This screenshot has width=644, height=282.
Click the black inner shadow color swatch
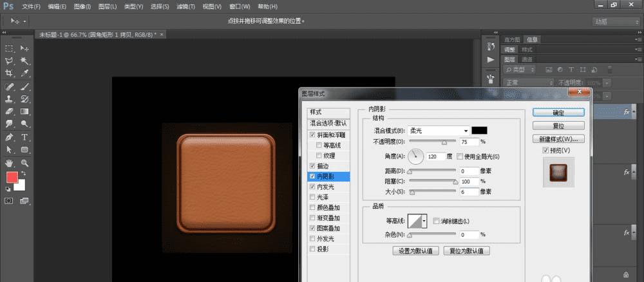(479, 130)
